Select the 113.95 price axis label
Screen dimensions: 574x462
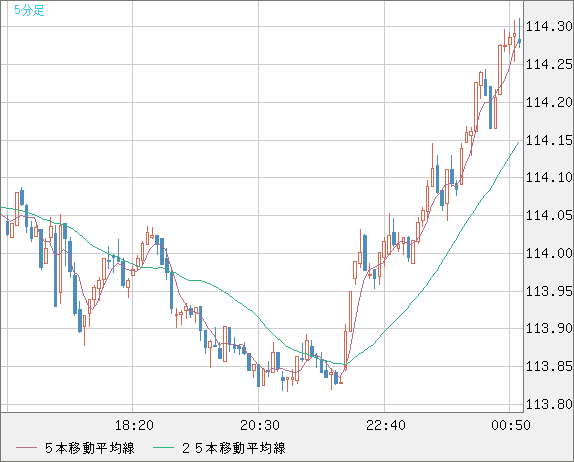tap(549, 291)
